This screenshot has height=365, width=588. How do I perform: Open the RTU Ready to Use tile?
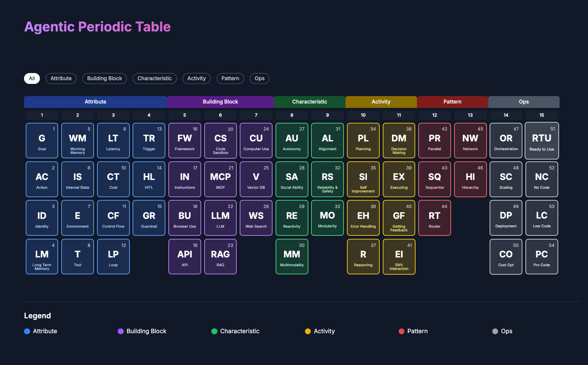542,141
